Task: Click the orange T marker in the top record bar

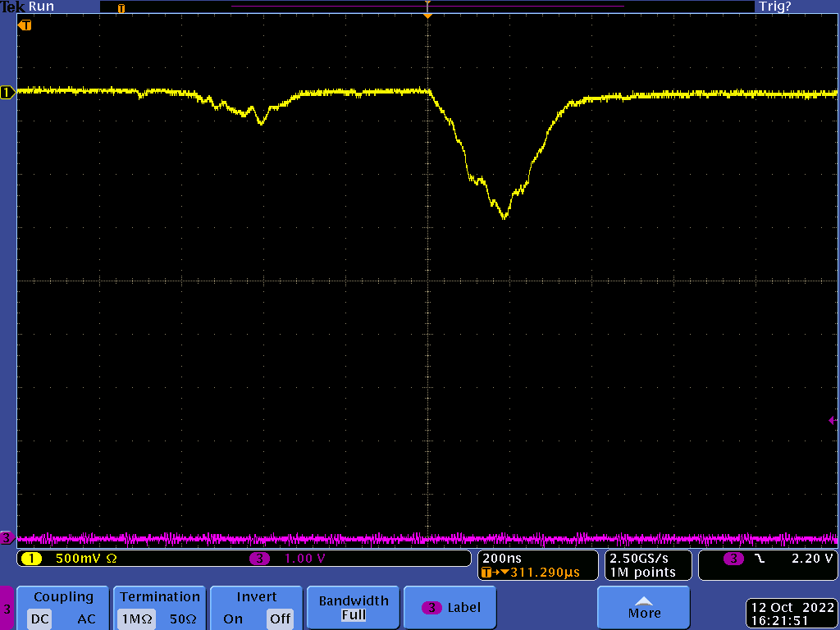Action: point(121,8)
